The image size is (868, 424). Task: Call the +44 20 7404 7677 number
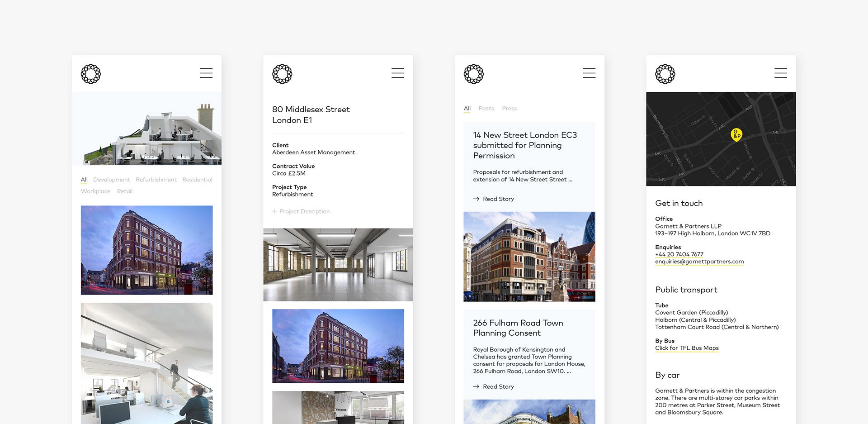[679, 254]
